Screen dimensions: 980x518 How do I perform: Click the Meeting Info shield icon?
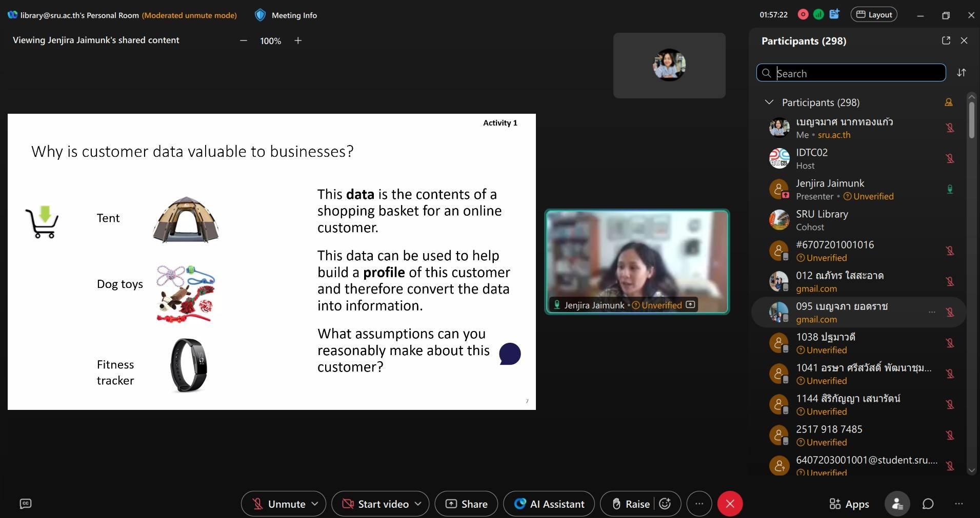coord(260,15)
